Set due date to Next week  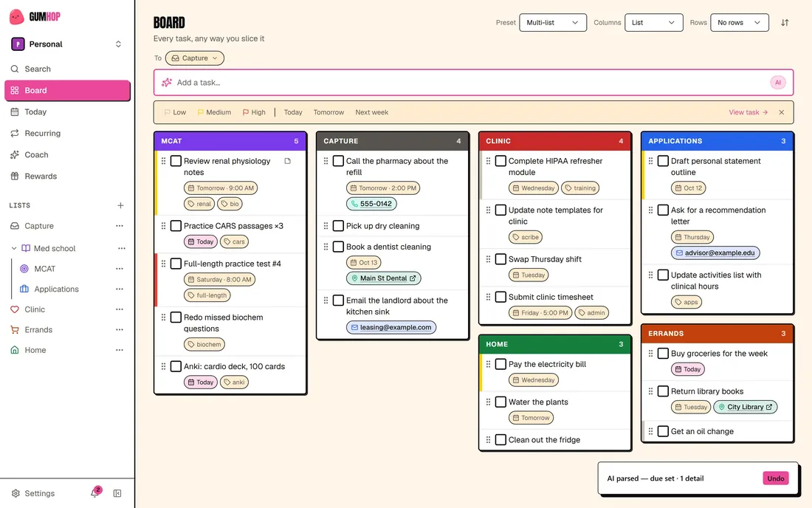coord(371,112)
